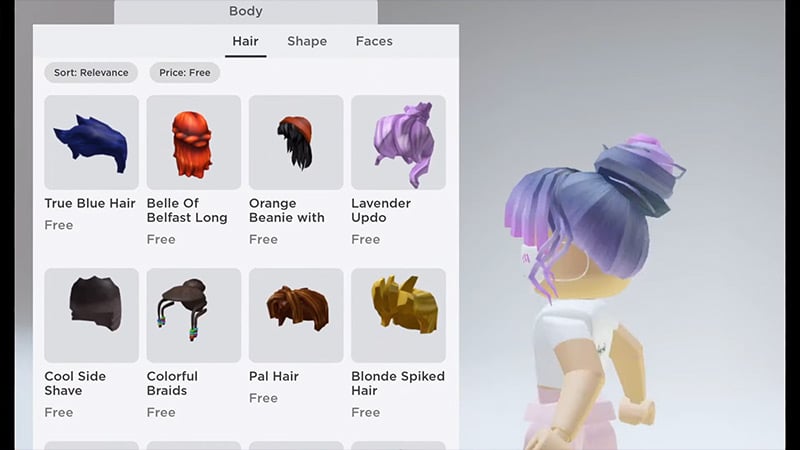Image resolution: width=800 pixels, height=450 pixels.
Task: Click the Lavender Updo title text
Action: click(x=381, y=210)
